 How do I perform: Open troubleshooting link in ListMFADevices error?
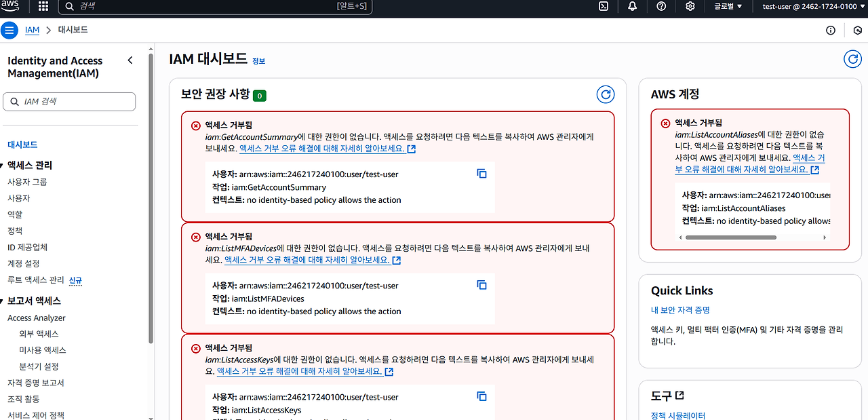tap(313, 260)
